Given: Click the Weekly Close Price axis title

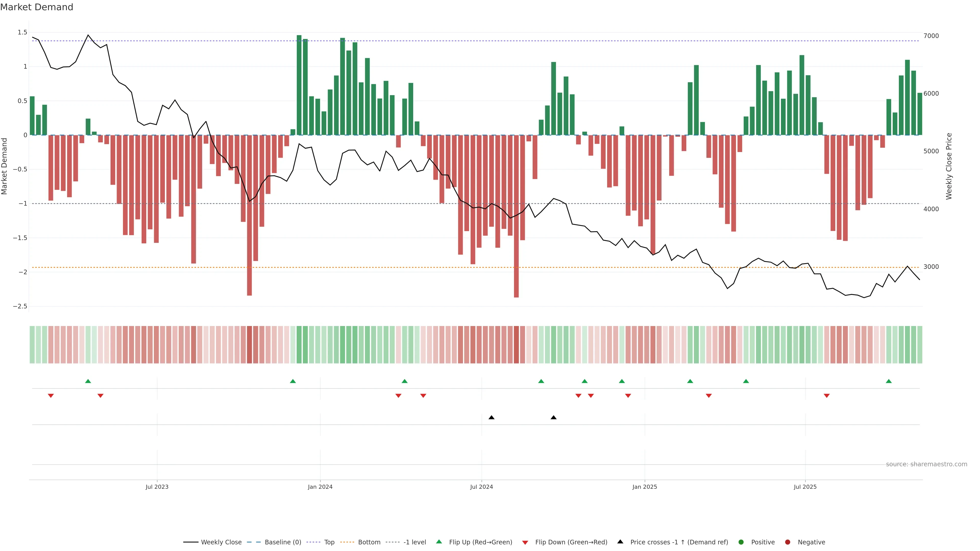Looking at the screenshot, I should click(949, 166).
